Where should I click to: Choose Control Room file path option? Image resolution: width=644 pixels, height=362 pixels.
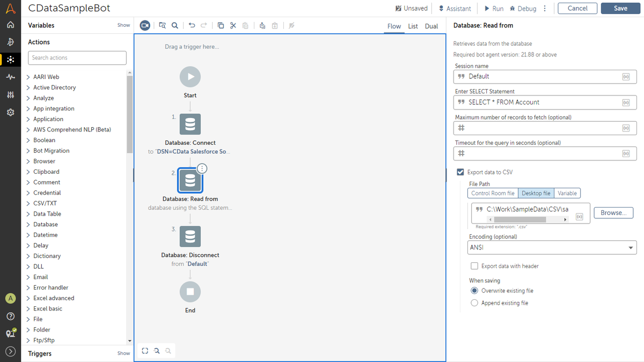(x=493, y=193)
